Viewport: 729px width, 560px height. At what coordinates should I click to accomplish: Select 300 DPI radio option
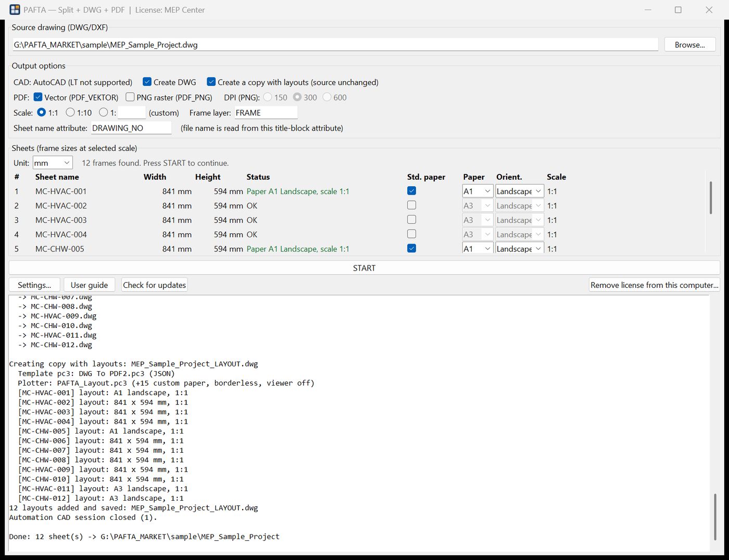point(297,97)
